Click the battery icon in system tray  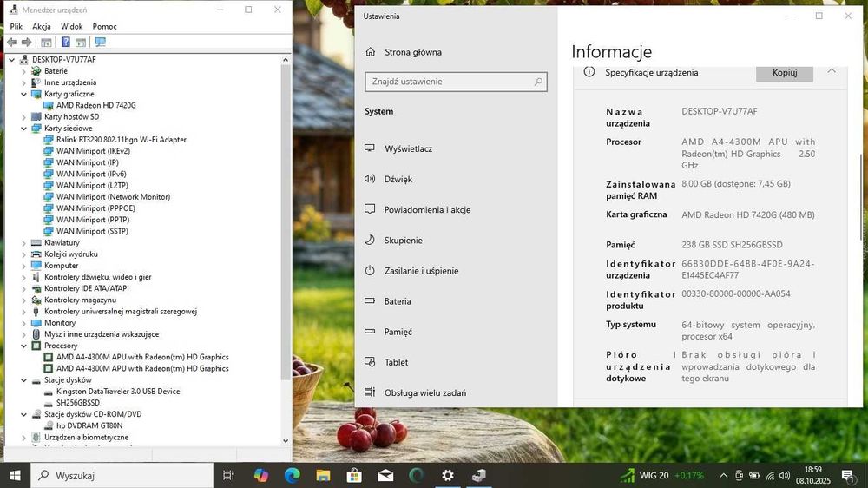[x=754, y=475]
